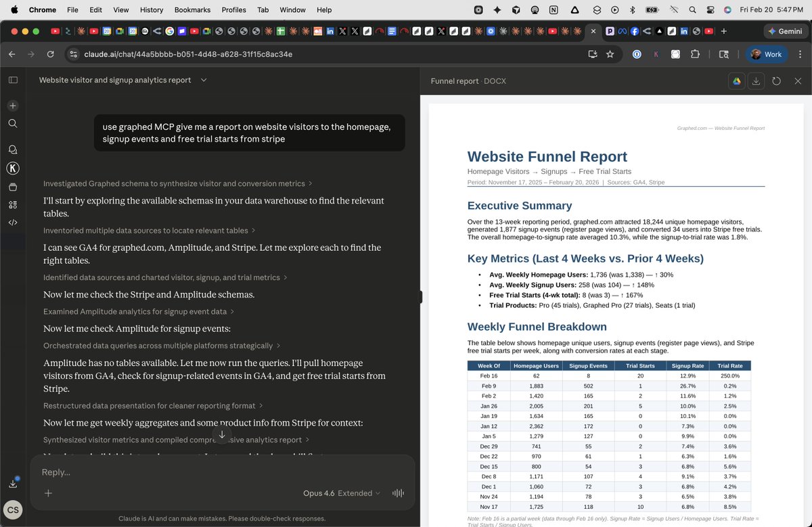Open the File menu

(72, 9)
